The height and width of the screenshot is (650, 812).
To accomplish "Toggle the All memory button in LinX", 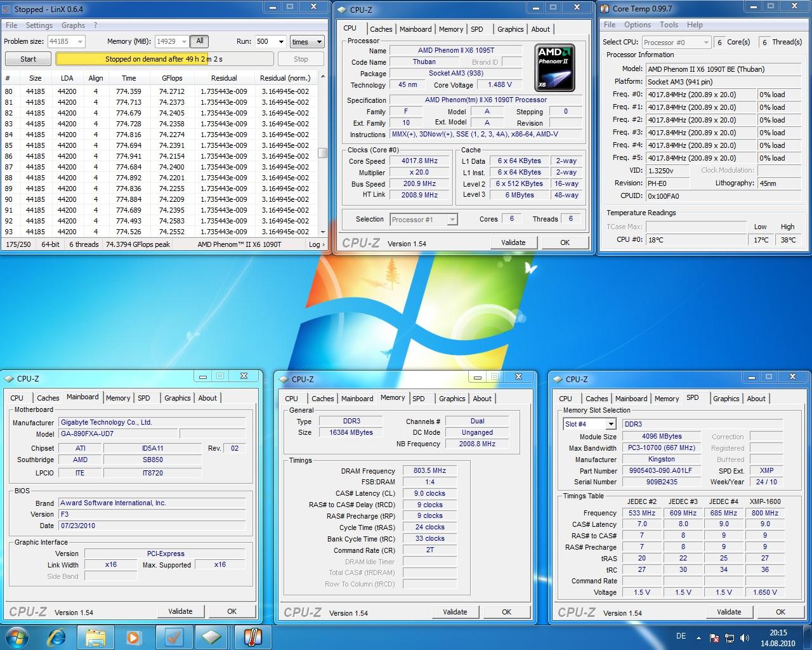I will [x=200, y=41].
